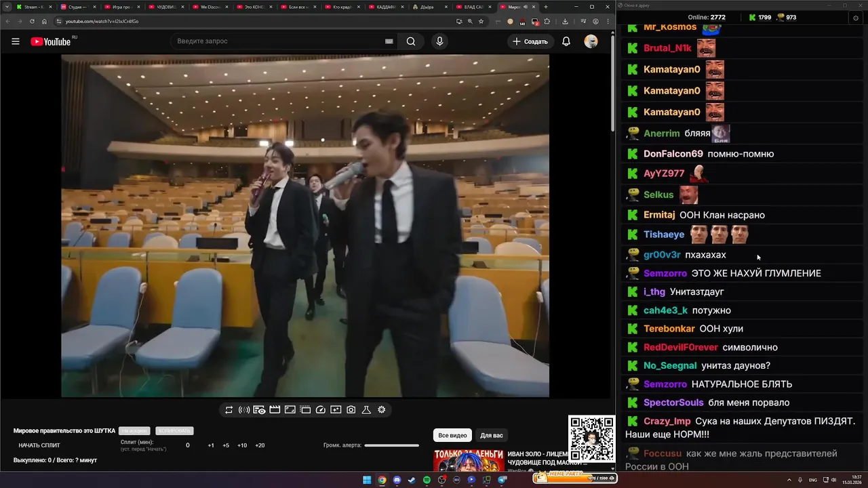Click the QR code image

591,439
